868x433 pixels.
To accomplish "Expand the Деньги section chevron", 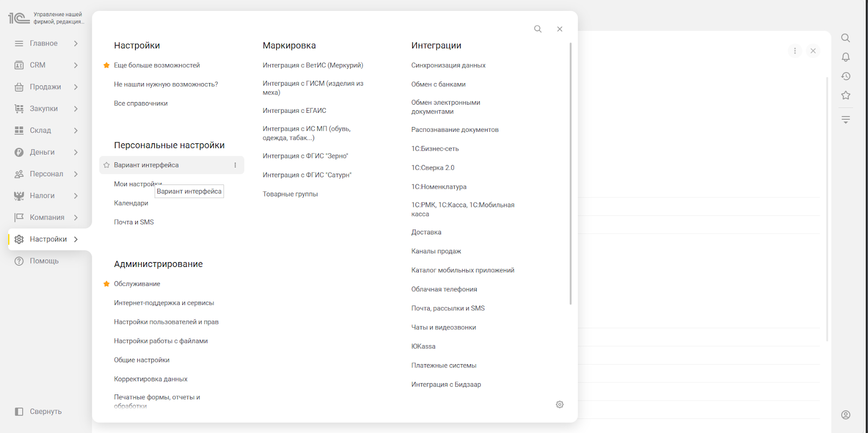I will pos(76,152).
